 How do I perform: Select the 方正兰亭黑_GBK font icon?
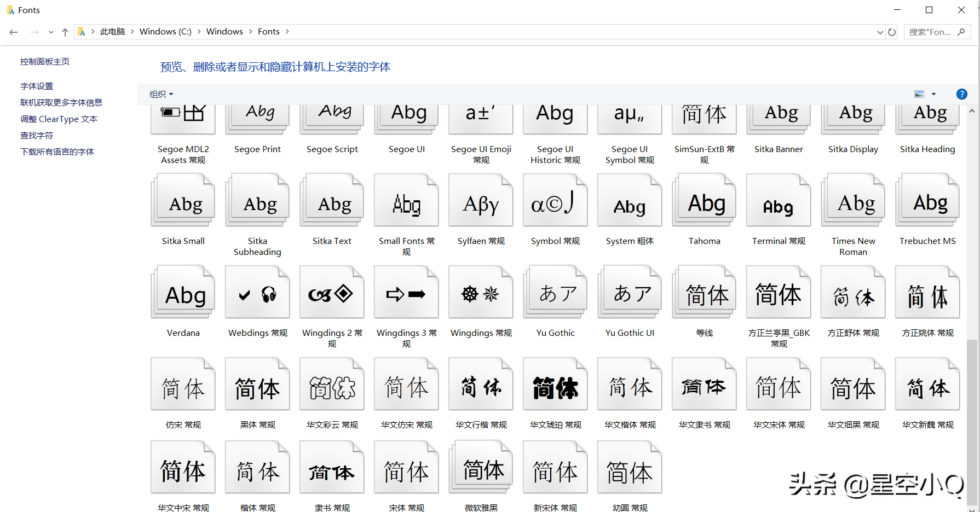click(779, 292)
